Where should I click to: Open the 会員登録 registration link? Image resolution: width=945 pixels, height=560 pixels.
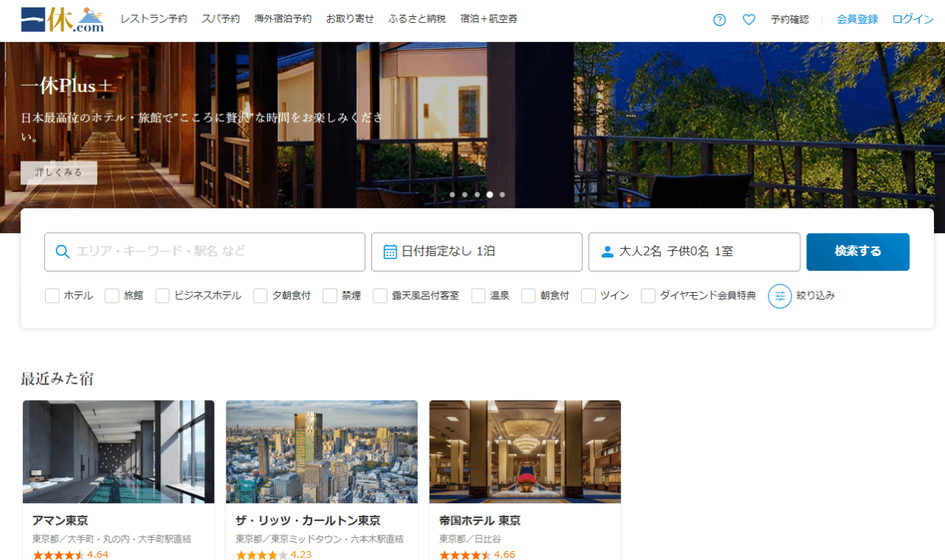pyautogui.click(x=857, y=19)
